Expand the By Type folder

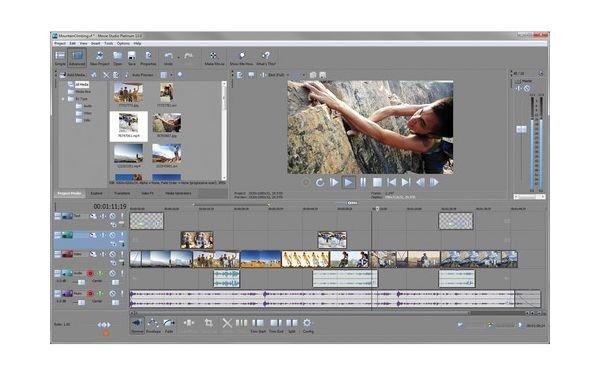(x=63, y=99)
